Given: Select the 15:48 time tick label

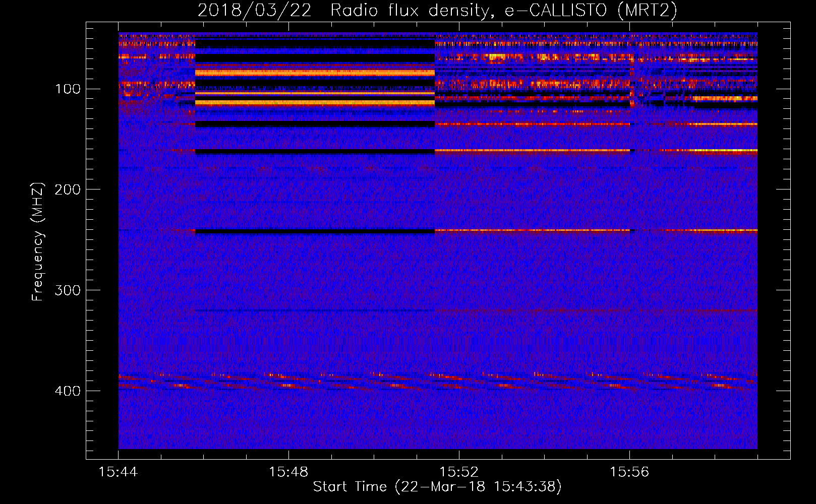Looking at the screenshot, I should point(288,472).
